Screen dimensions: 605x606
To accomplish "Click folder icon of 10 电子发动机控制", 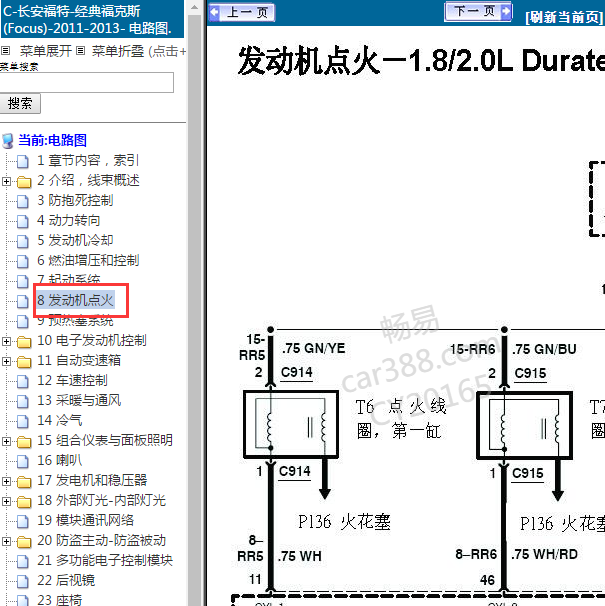I will [x=24, y=341].
